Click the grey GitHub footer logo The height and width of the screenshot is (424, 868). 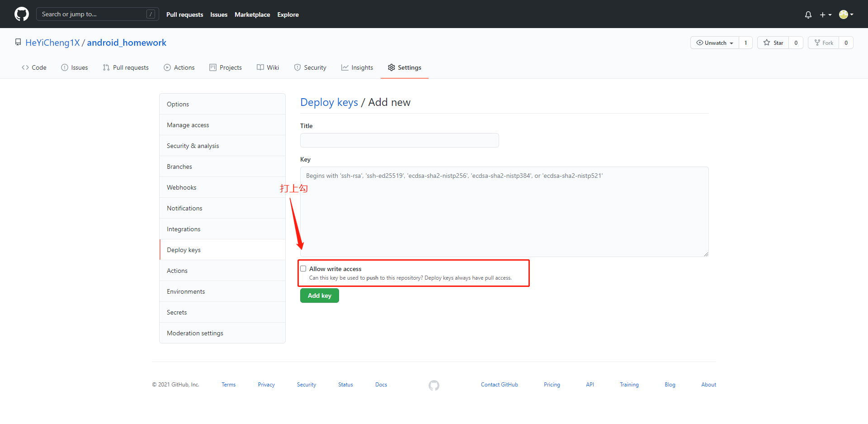tap(434, 385)
